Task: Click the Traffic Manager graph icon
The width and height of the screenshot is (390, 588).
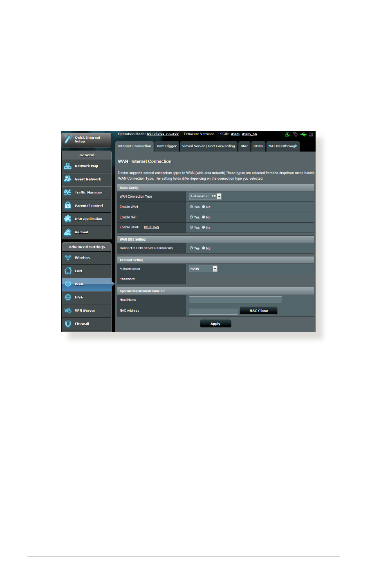Action: click(x=68, y=192)
